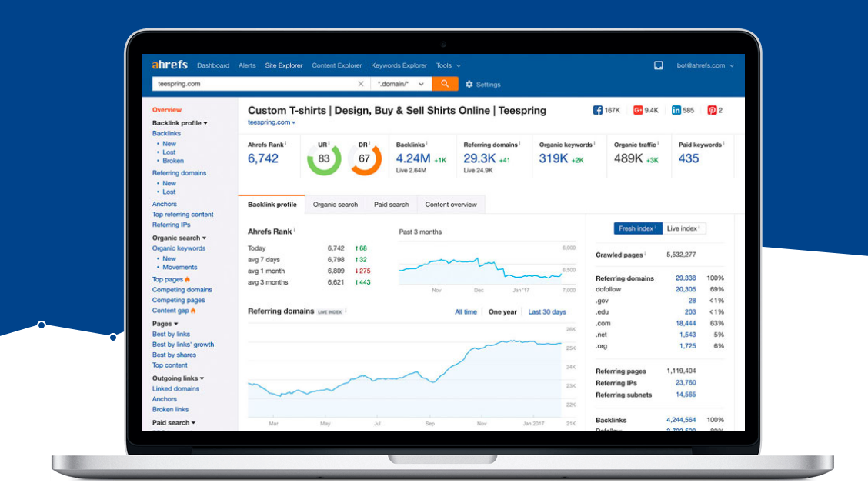Open Site Explorer in top navigation
This screenshot has height=483, width=868.
click(x=283, y=65)
